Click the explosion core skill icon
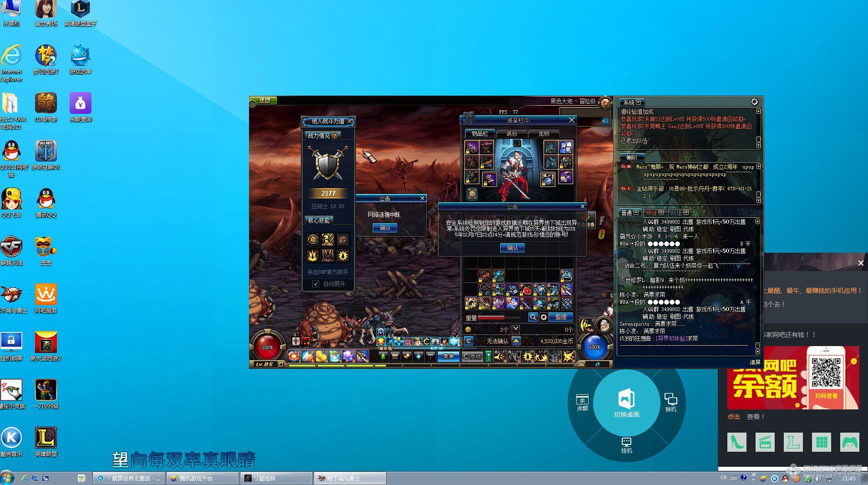 (x=342, y=255)
